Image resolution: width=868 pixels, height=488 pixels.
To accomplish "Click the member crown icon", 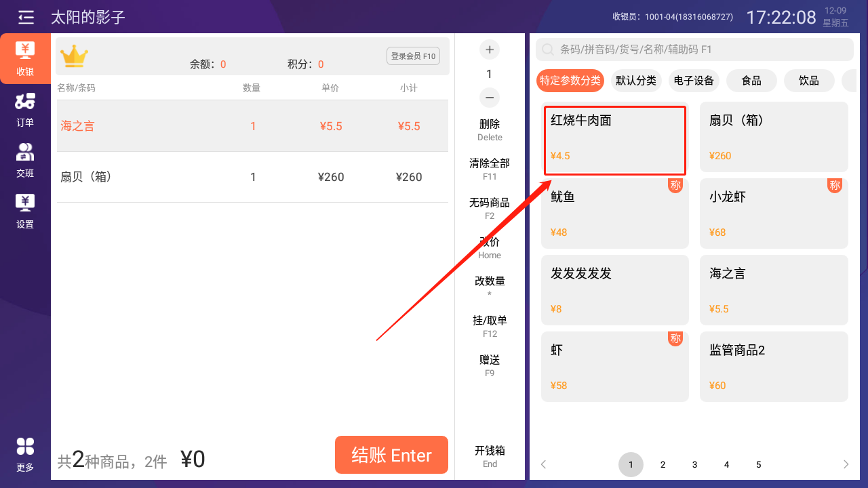I will [74, 56].
